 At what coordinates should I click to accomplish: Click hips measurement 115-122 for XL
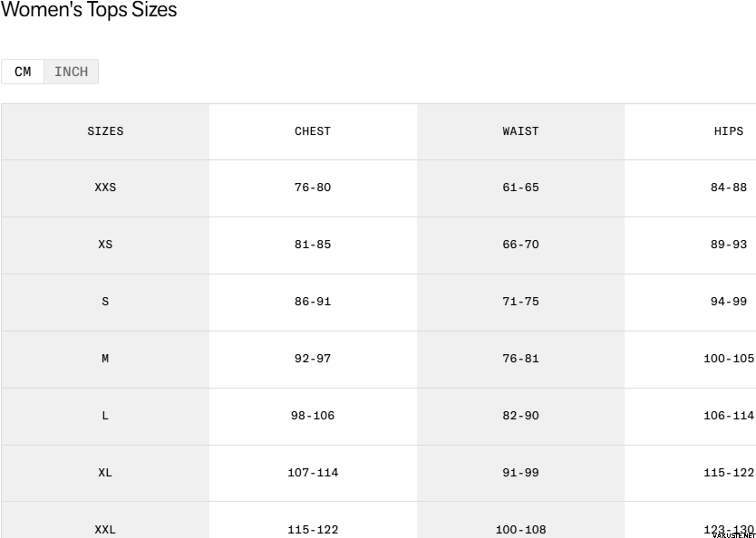[728, 473]
